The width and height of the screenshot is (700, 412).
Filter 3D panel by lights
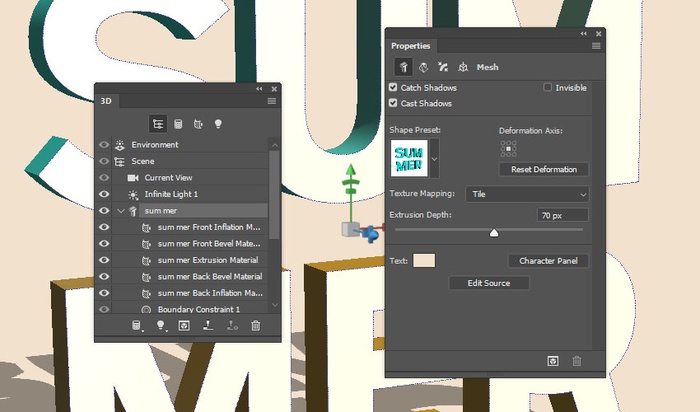(x=219, y=124)
